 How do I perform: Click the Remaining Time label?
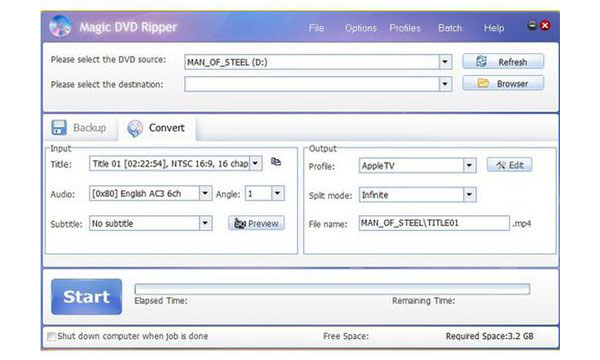point(423,301)
